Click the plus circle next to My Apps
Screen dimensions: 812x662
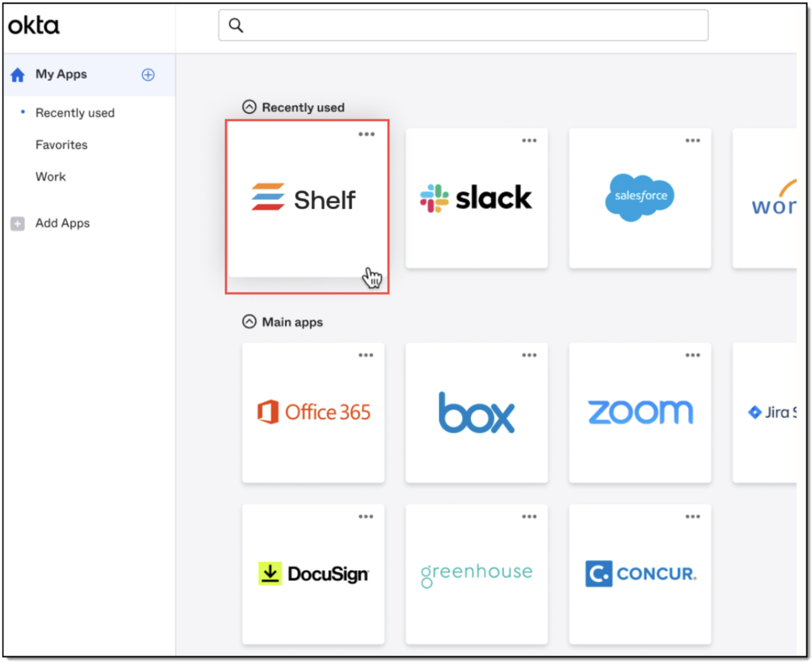(x=148, y=75)
